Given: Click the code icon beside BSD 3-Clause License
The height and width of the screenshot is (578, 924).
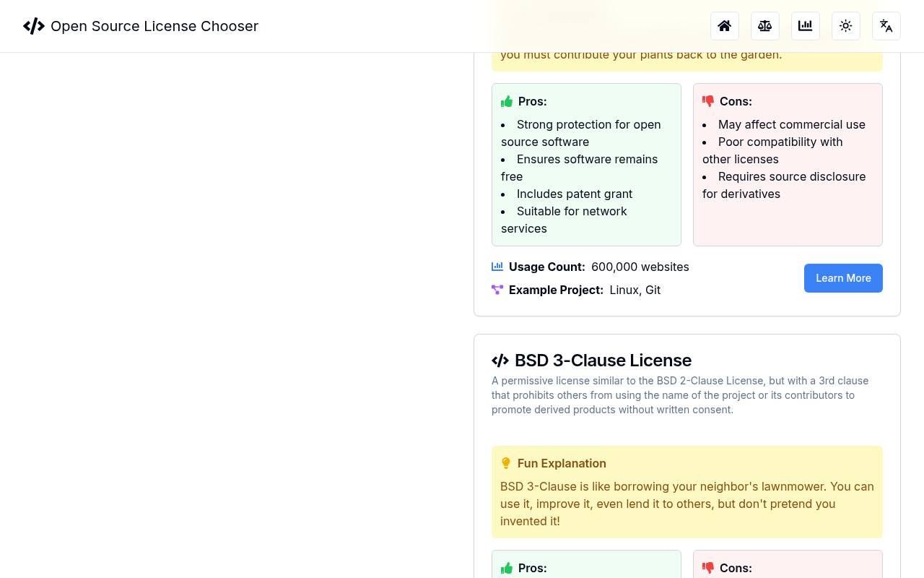Looking at the screenshot, I should (x=500, y=360).
